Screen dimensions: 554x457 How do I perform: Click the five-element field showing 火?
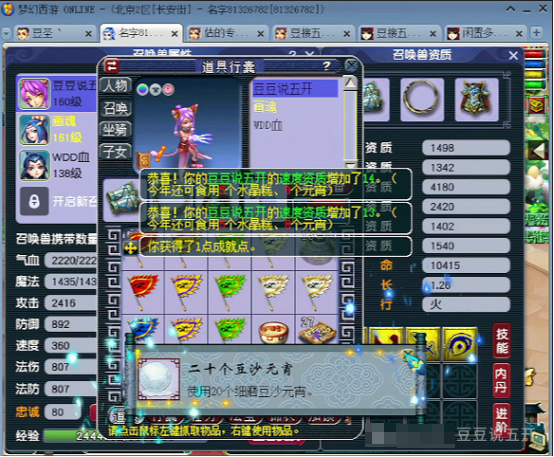click(x=466, y=305)
